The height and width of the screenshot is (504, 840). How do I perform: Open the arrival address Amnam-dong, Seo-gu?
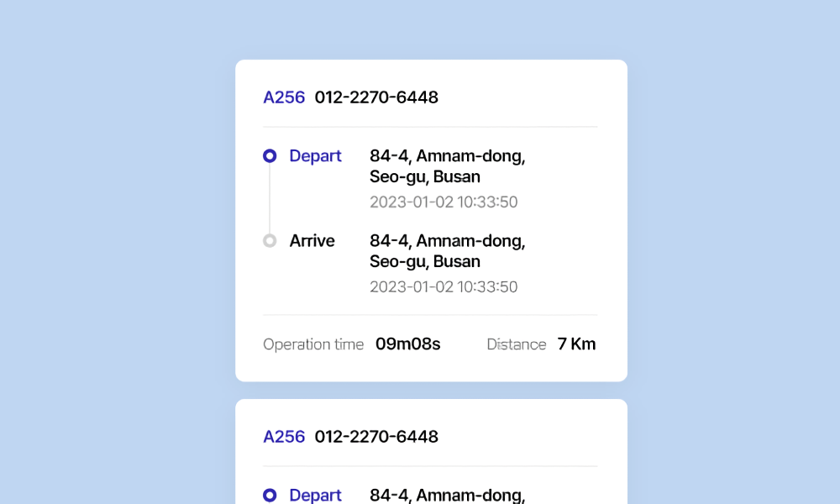tap(447, 251)
